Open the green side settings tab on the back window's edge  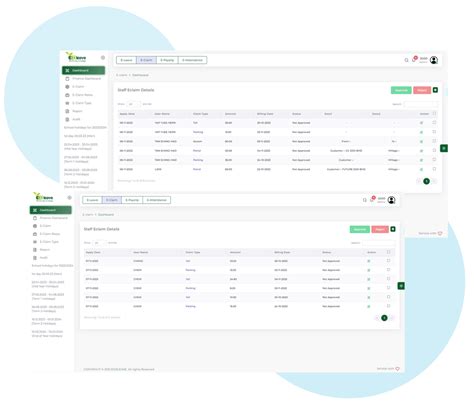444,148
